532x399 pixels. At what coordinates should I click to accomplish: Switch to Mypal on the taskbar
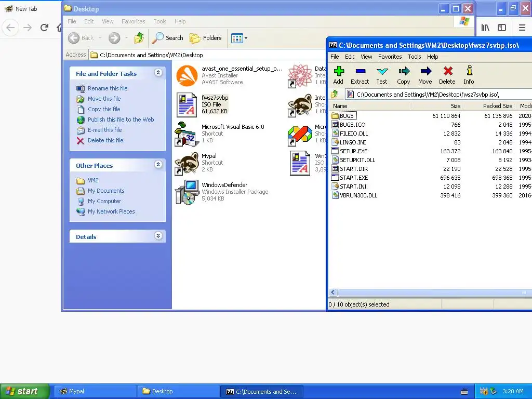[95, 391]
